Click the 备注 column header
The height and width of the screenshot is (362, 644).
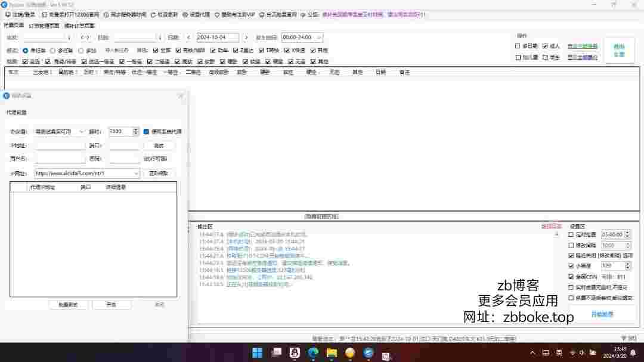coord(404,72)
